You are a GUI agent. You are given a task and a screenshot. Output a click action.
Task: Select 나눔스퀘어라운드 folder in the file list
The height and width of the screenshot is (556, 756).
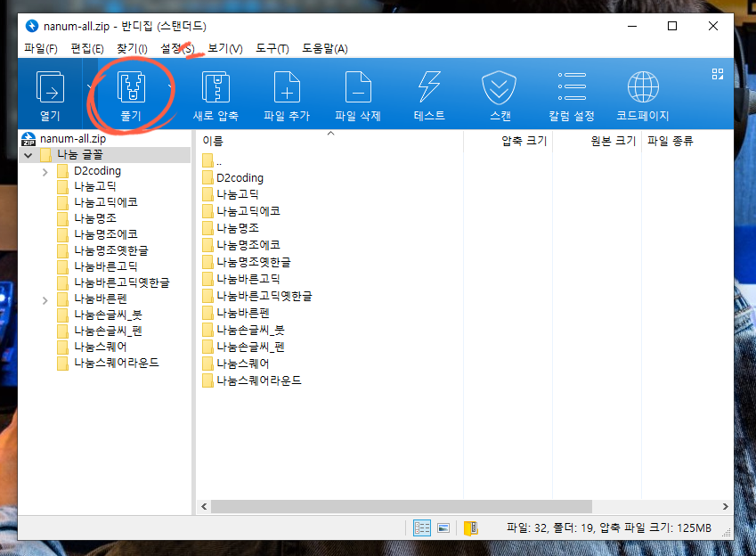252,380
